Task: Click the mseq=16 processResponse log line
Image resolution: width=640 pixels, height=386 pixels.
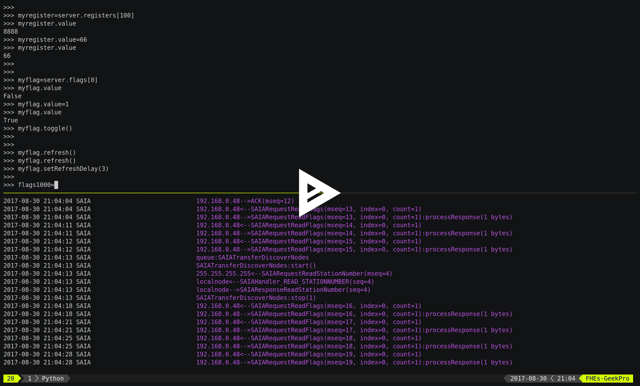Action: (x=354, y=314)
